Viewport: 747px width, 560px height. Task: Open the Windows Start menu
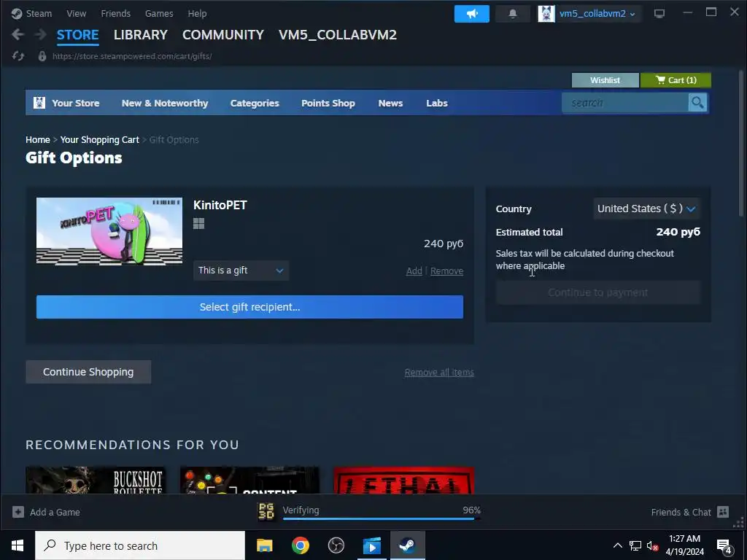pos(18,545)
